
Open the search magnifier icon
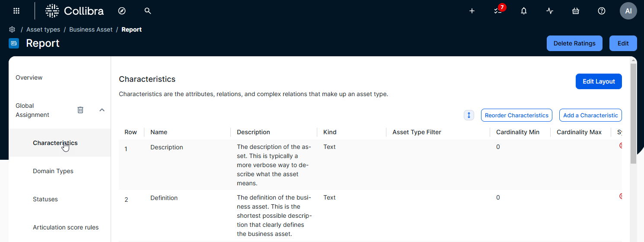point(148,11)
